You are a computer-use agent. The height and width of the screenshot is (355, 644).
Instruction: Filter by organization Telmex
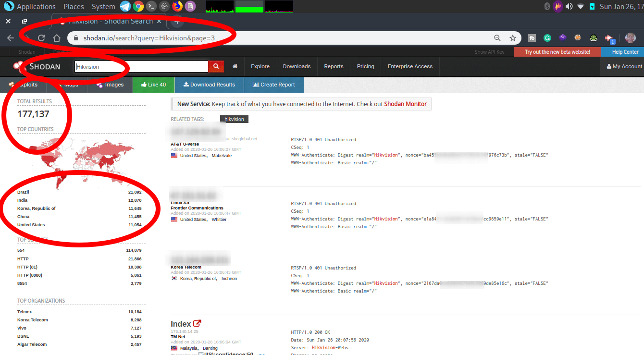[79, 312]
